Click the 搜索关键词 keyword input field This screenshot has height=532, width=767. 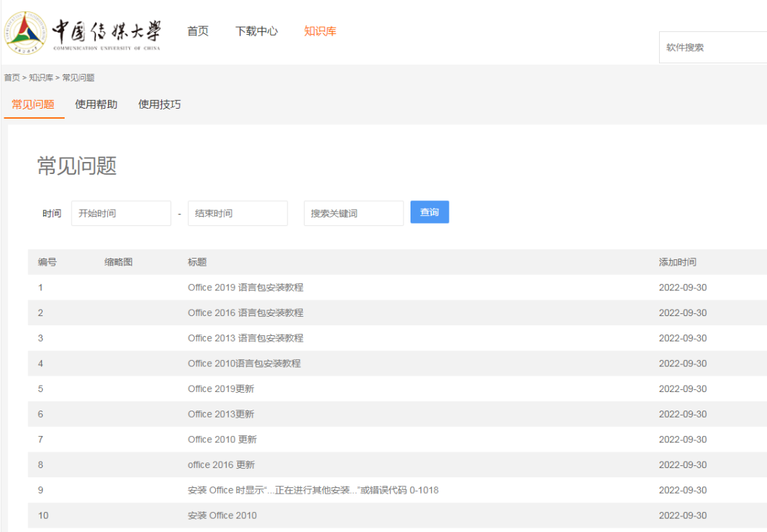coord(353,212)
